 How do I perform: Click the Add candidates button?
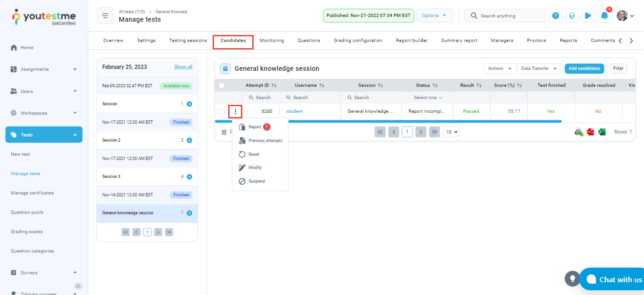(584, 68)
